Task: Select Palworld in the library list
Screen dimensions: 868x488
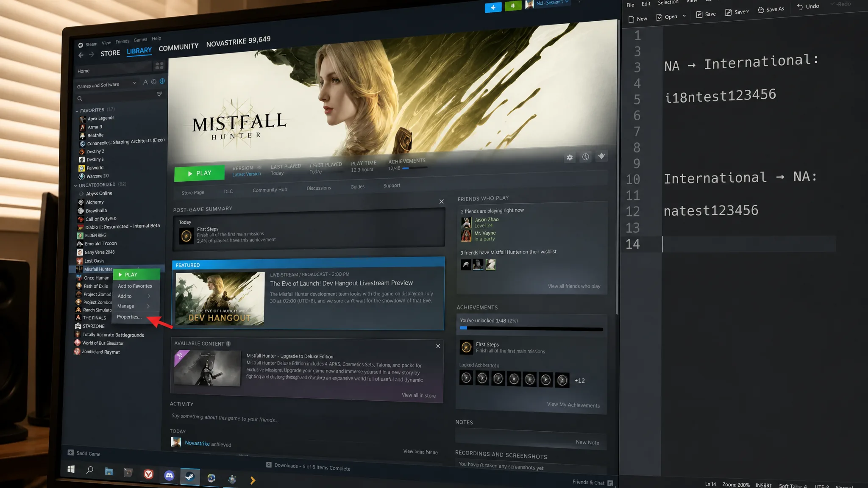Action: (x=95, y=168)
